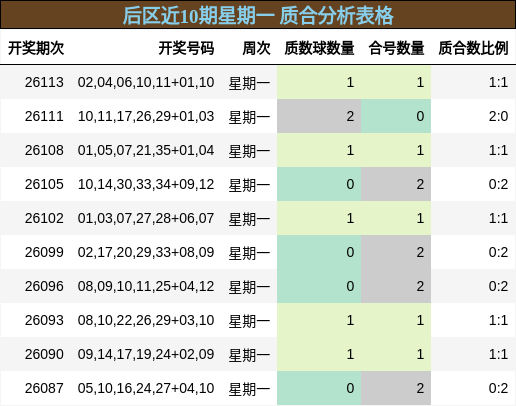The image size is (516, 406).
Task: Click ratio 1:1 in row 26102
Action: (x=498, y=218)
